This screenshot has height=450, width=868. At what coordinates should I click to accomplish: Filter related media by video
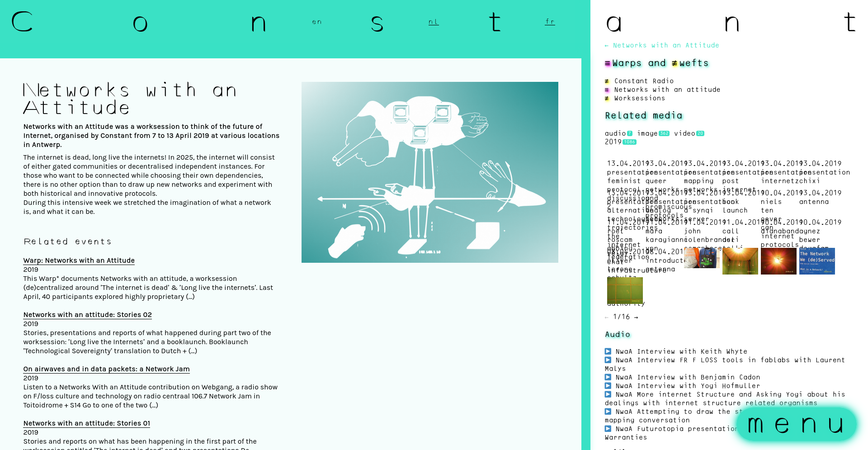tap(684, 133)
